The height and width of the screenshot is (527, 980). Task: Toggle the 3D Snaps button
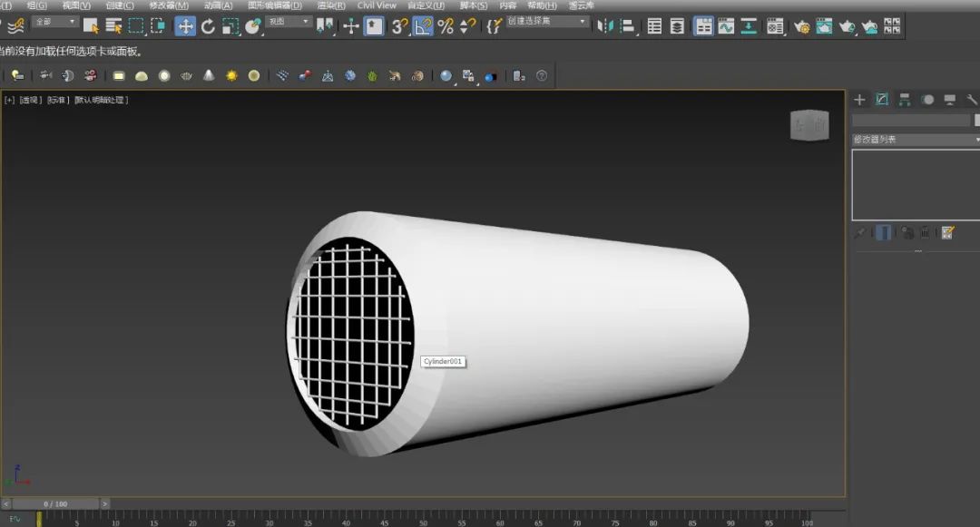pos(399,26)
